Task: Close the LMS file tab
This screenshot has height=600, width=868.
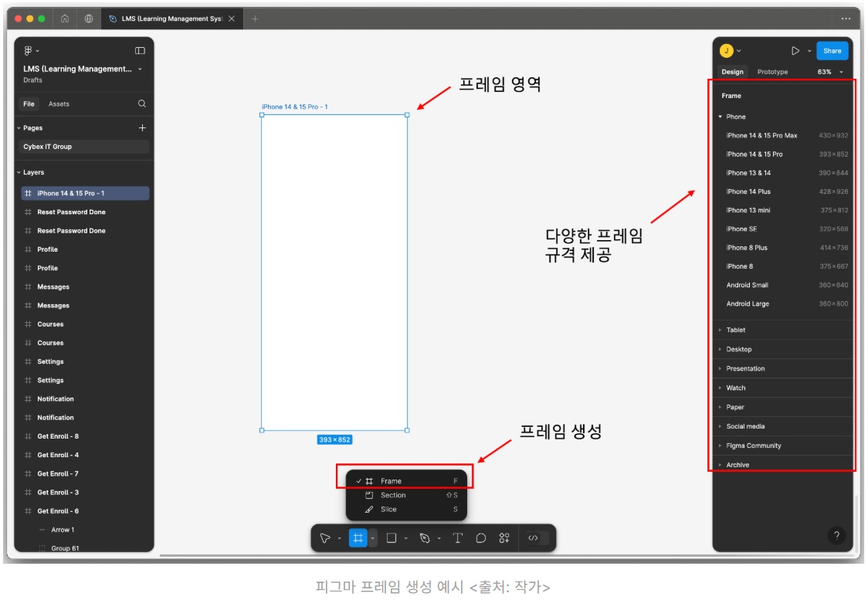Action: [x=232, y=19]
